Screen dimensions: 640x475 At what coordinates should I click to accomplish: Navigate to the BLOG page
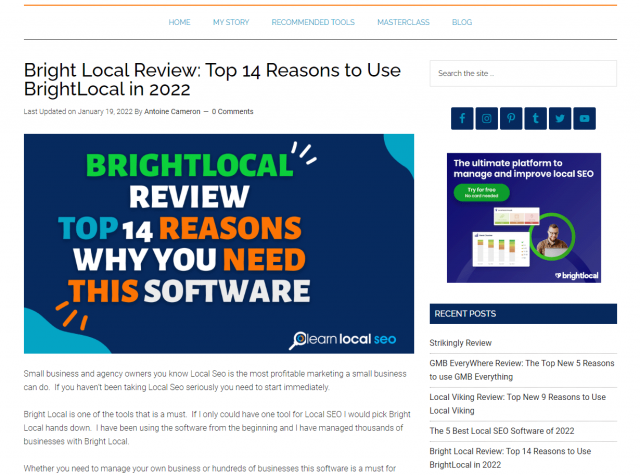coord(462,21)
